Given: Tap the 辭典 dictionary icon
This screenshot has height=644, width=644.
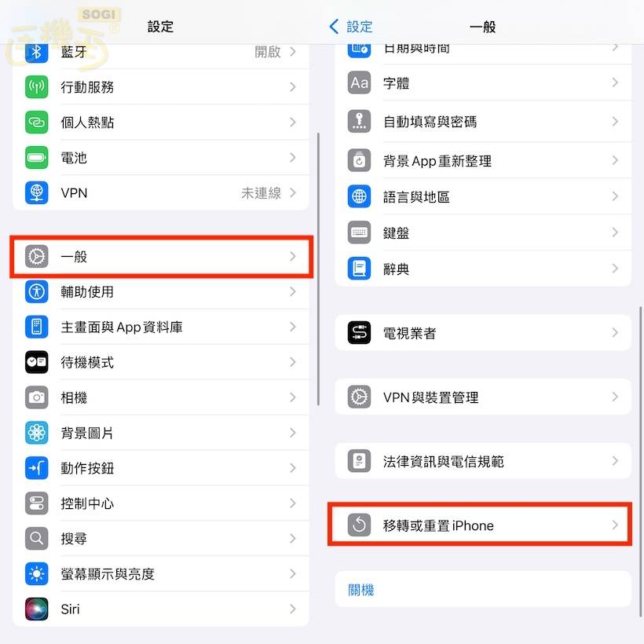Looking at the screenshot, I should [359, 268].
